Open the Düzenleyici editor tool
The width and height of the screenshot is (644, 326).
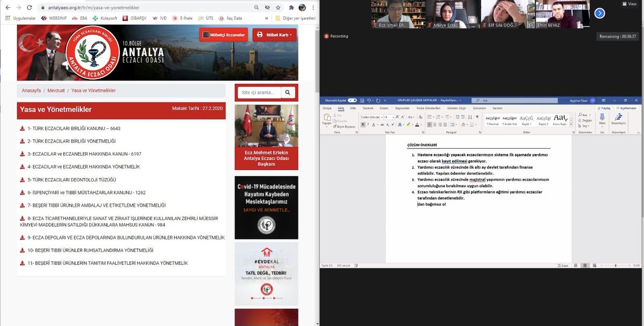click(618, 119)
